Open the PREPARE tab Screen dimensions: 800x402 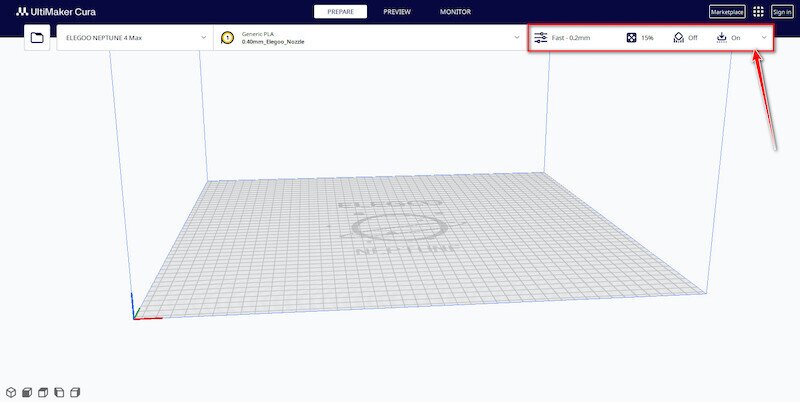340,12
